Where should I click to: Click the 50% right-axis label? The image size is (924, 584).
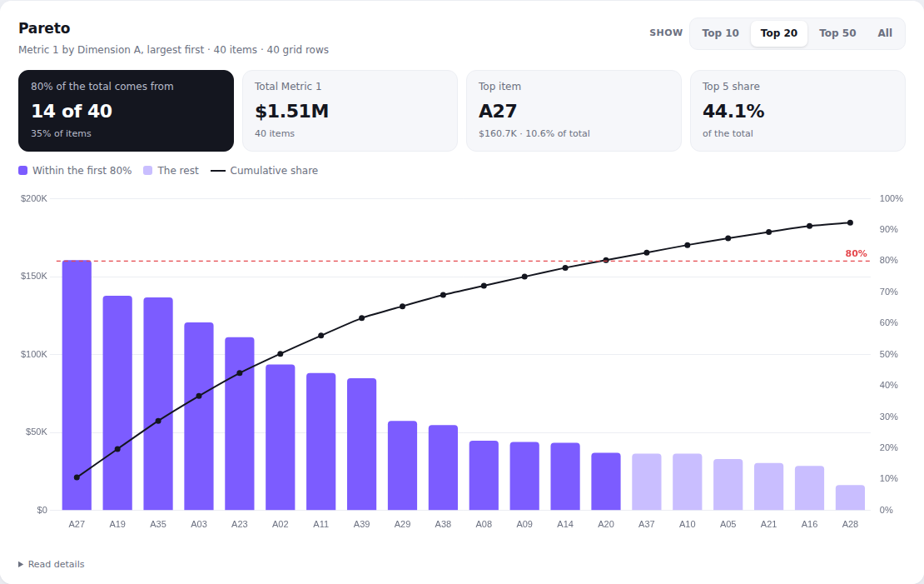(889, 355)
